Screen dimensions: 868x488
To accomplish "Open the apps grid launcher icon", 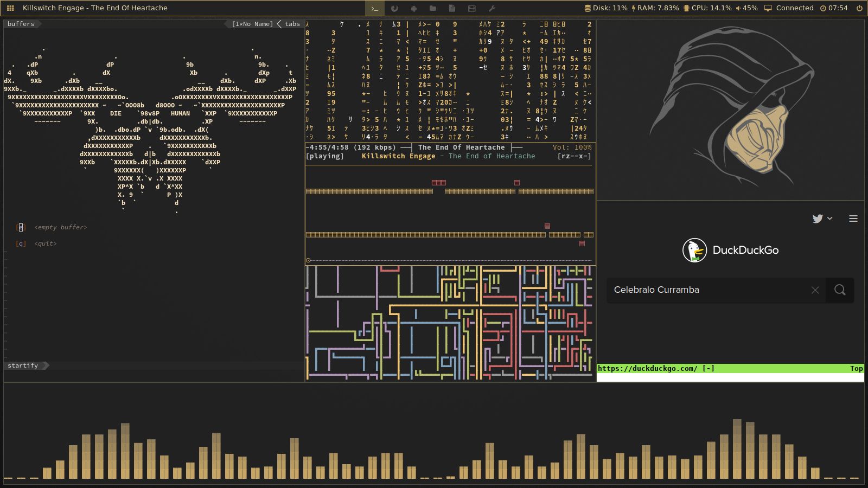I will pos(10,8).
